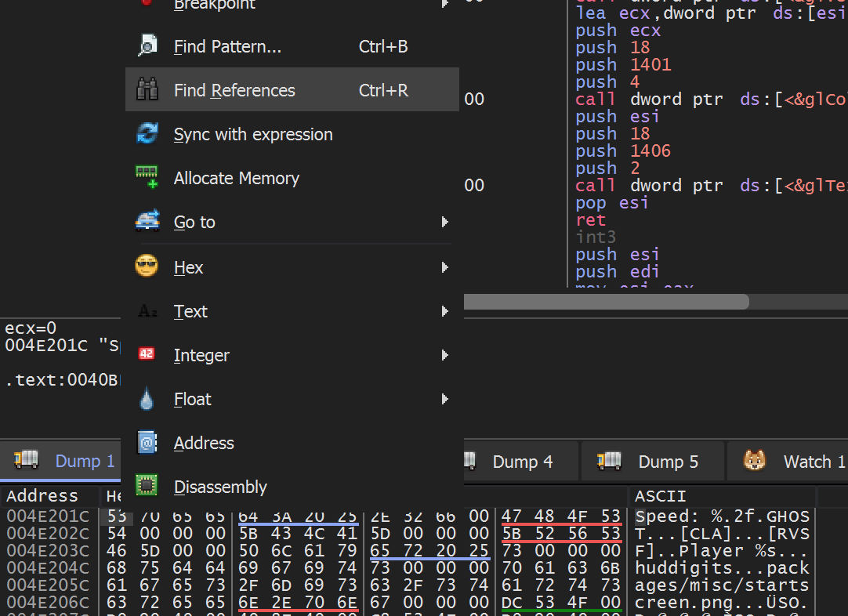This screenshot has width=848, height=616.
Task: Switch to the Dump 4 tab
Action: point(521,462)
